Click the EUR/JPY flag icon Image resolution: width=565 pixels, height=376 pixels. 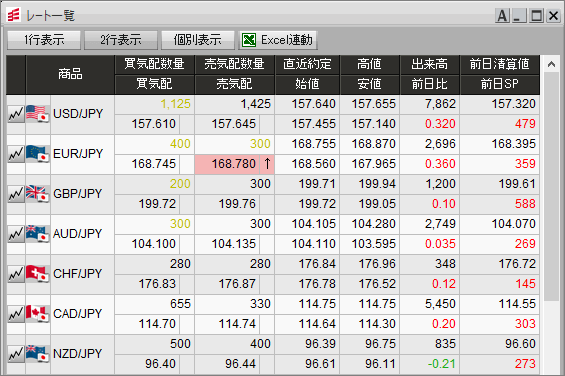coord(37,154)
